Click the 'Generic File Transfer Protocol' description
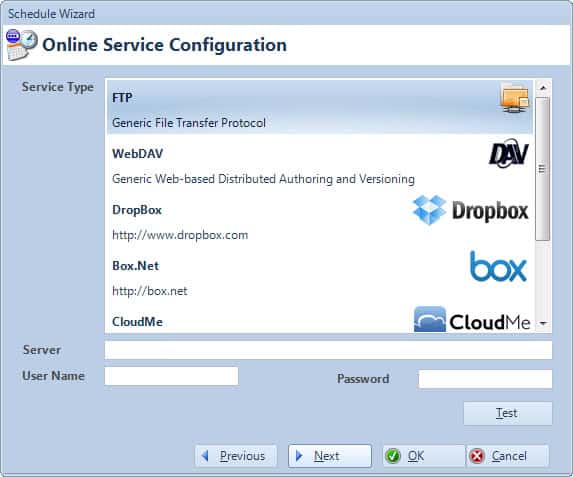The width and height of the screenshot is (573, 477). [189, 123]
